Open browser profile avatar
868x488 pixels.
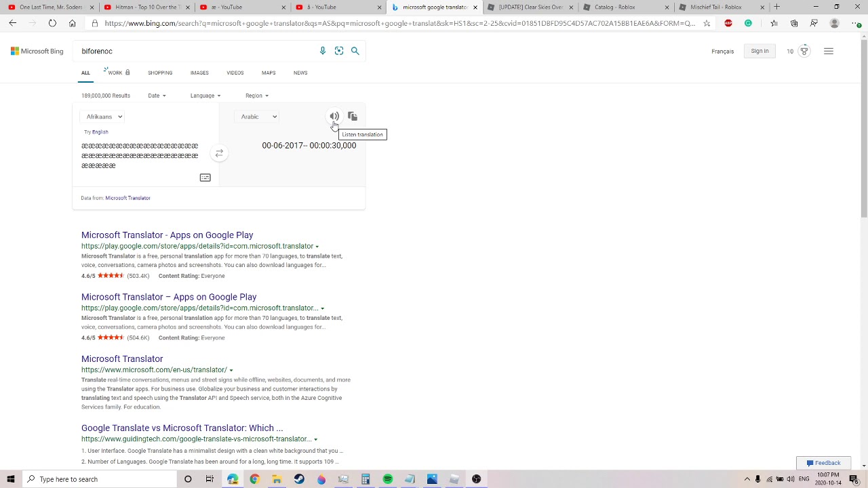tap(835, 23)
